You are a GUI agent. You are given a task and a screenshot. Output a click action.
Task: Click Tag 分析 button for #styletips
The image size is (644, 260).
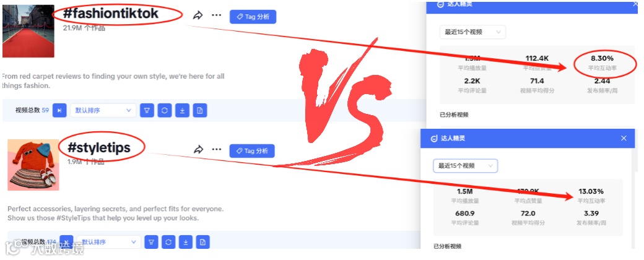[x=252, y=151]
